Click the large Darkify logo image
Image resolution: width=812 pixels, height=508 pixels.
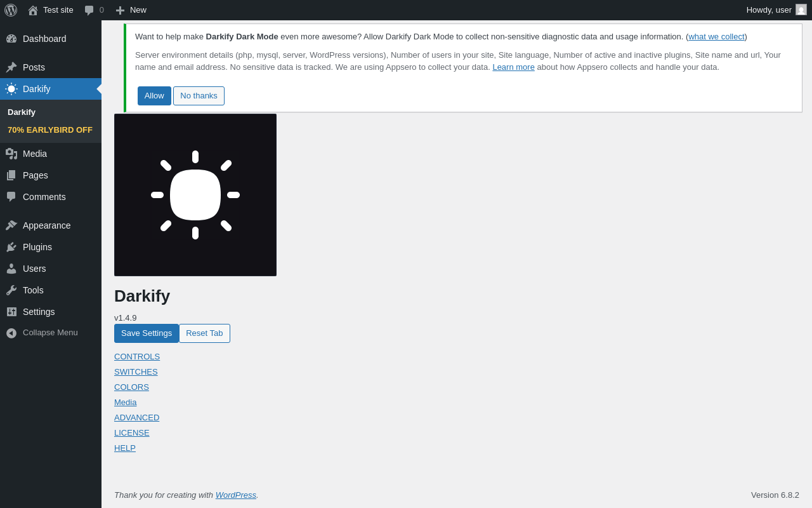pyautogui.click(x=195, y=195)
